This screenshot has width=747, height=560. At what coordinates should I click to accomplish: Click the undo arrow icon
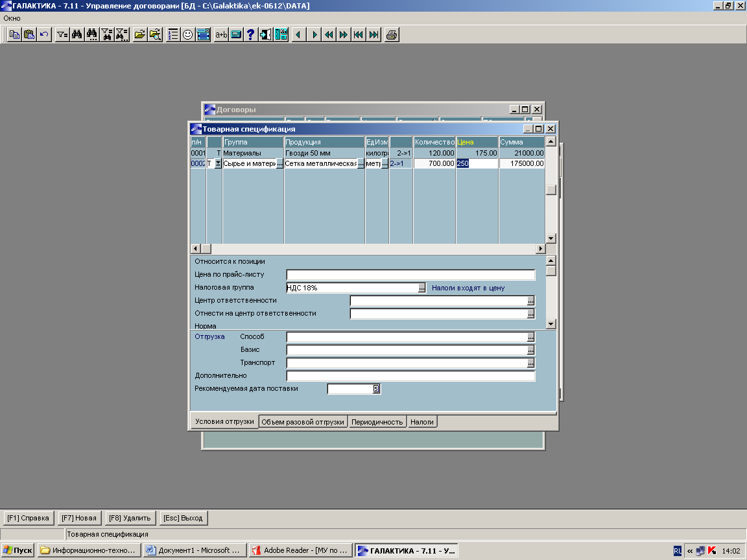(x=44, y=35)
